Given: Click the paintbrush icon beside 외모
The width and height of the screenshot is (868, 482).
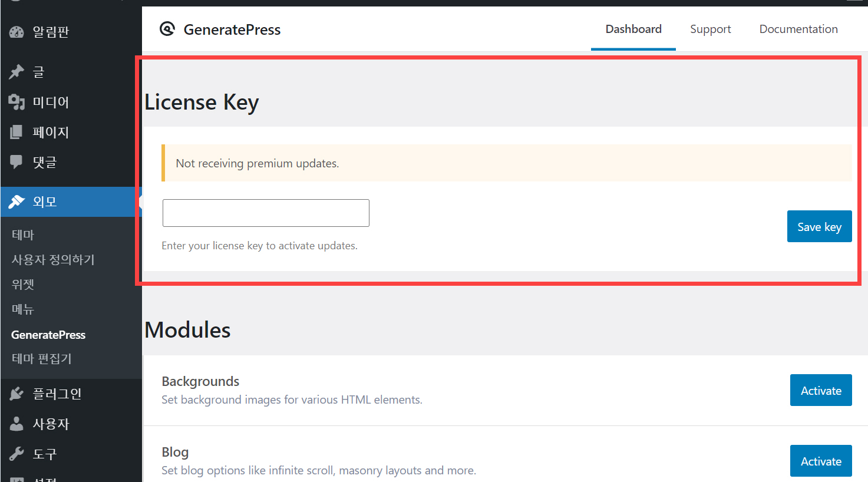Looking at the screenshot, I should pyautogui.click(x=16, y=202).
